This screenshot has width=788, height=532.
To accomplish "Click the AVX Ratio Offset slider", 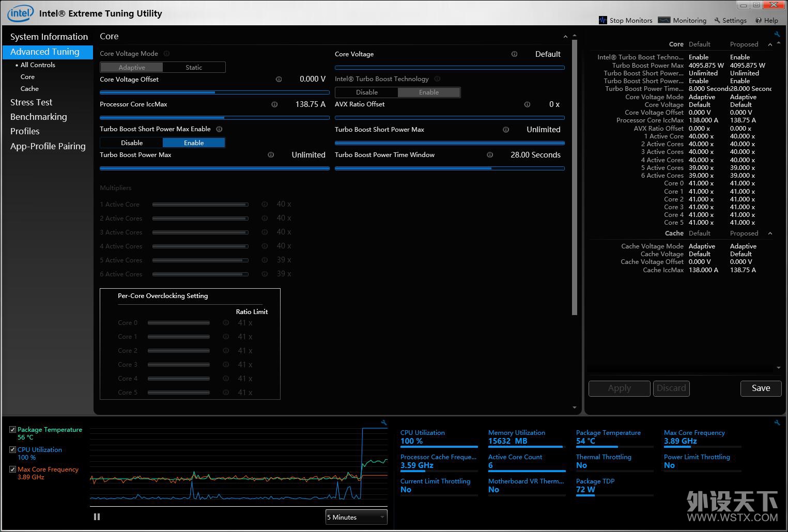I will [x=450, y=118].
